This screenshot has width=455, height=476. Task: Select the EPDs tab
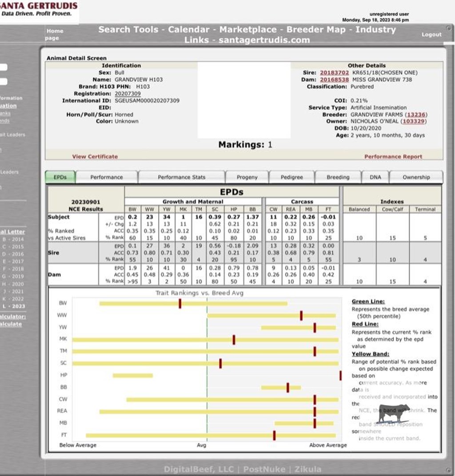click(x=60, y=177)
